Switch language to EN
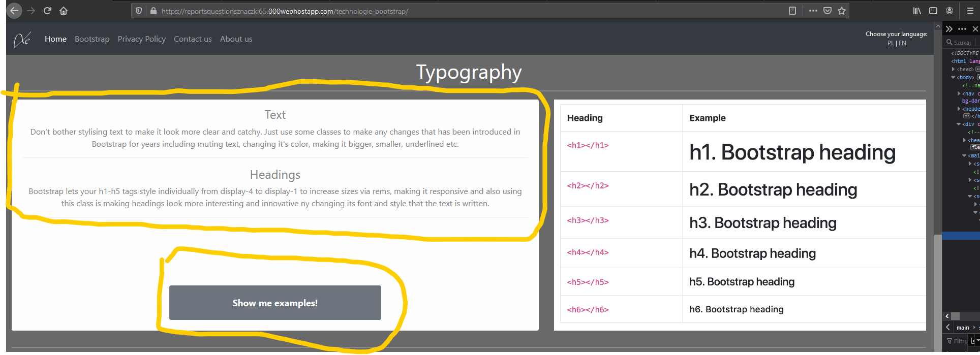The height and width of the screenshot is (355, 980). (x=902, y=43)
